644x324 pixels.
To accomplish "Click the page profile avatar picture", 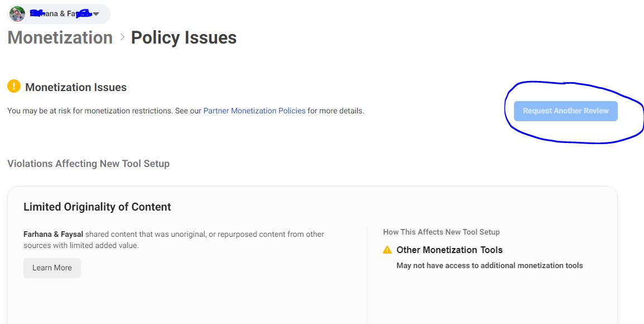I will [17, 14].
